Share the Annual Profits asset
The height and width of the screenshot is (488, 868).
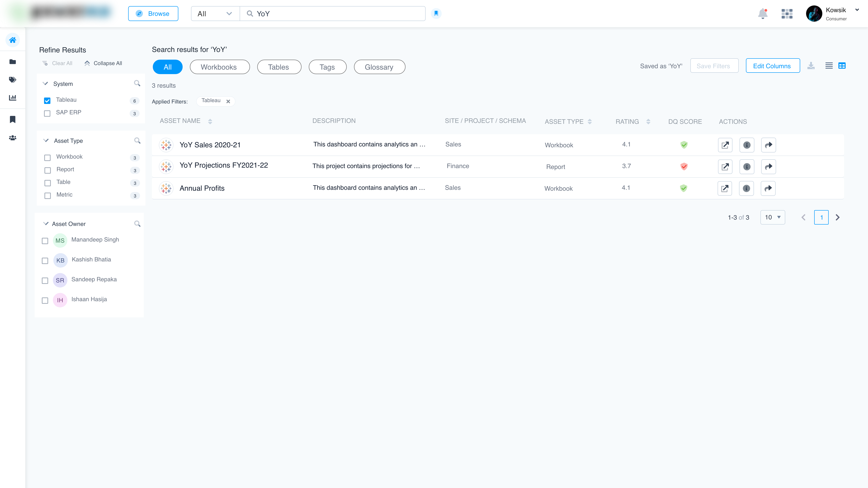click(x=768, y=189)
